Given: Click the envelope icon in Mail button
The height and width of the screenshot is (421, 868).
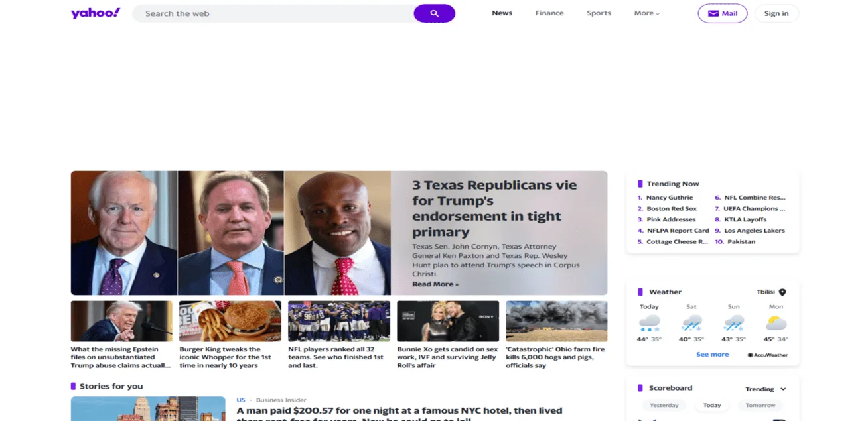Looking at the screenshot, I should point(713,13).
